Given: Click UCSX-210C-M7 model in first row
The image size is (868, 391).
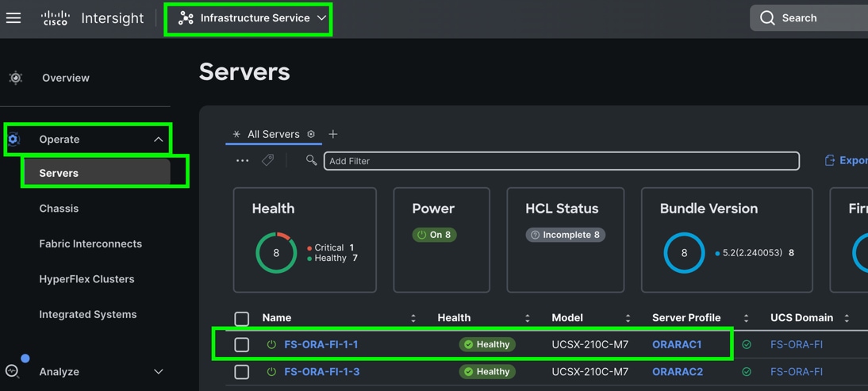Looking at the screenshot, I should coord(590,344).
